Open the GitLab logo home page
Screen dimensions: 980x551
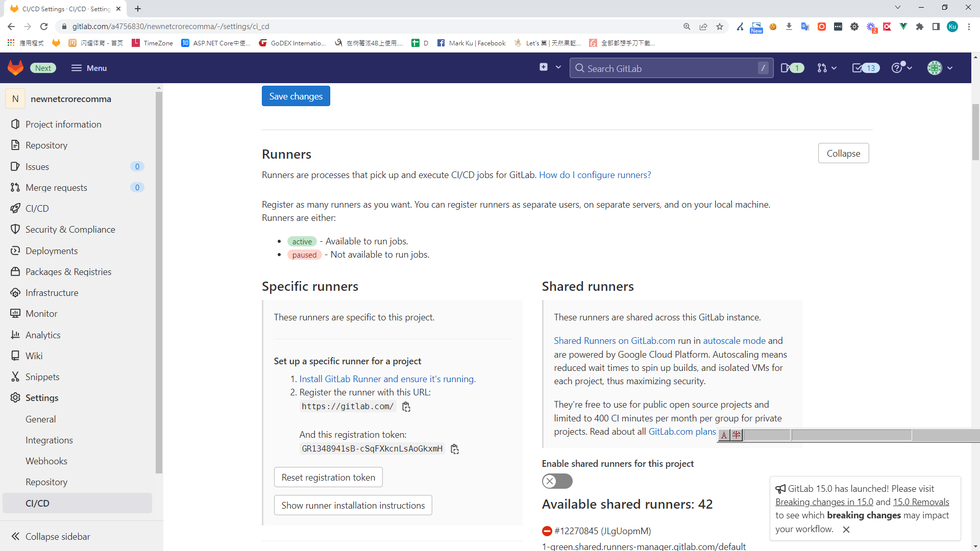(x=15, y=68)
